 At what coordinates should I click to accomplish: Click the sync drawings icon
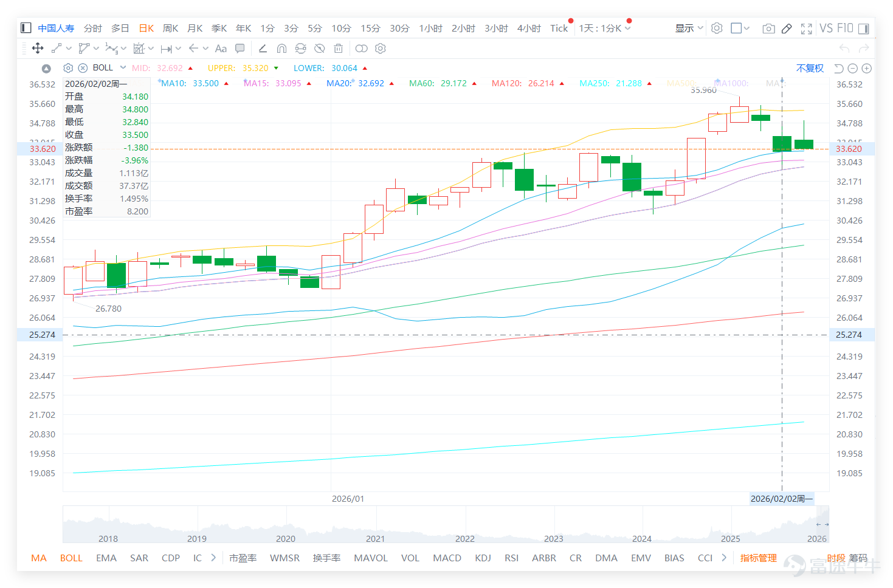[300, 49]
